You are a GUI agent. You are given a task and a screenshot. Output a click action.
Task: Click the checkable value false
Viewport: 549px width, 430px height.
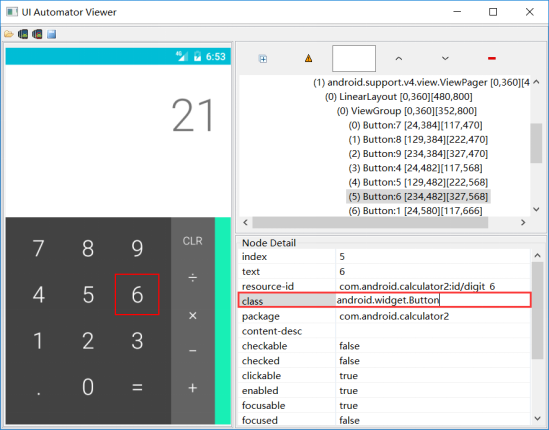433,346
